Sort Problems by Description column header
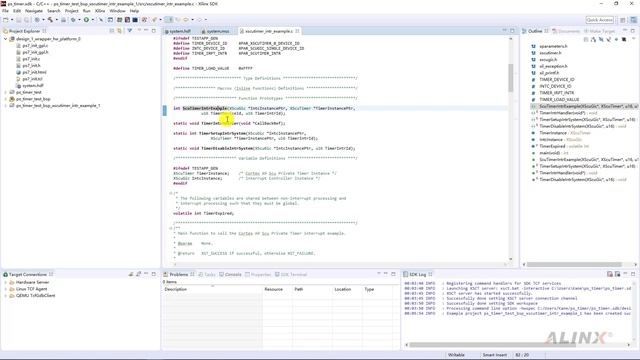 point(213,289)
